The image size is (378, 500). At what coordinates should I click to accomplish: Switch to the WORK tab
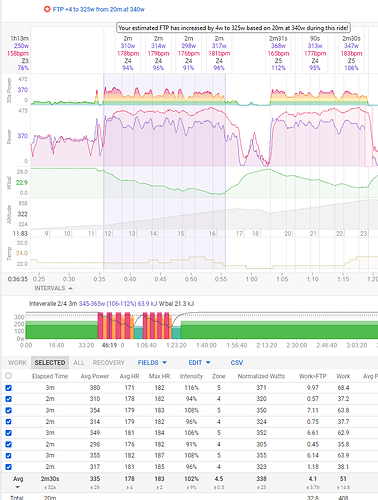tap(17, 363)
